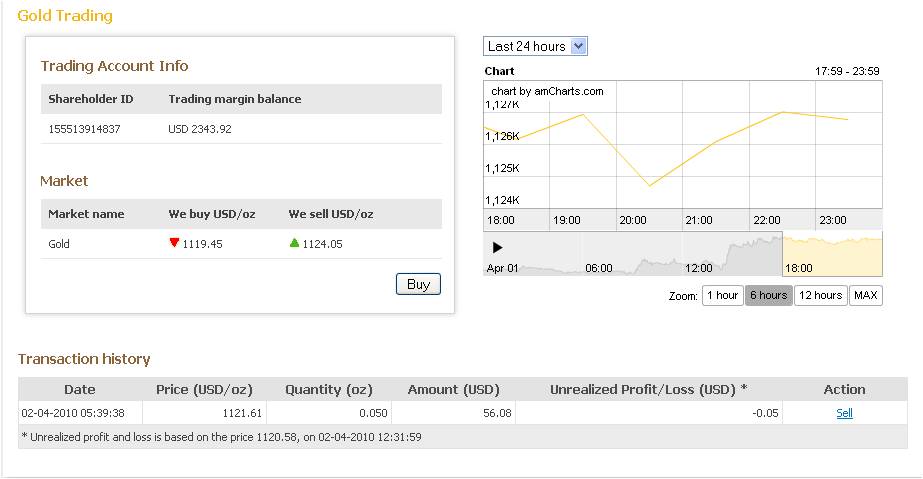Click the We sell price 1124.05
Image resolution: width=923 pixels, height=479 pixels.
(323, 244)
